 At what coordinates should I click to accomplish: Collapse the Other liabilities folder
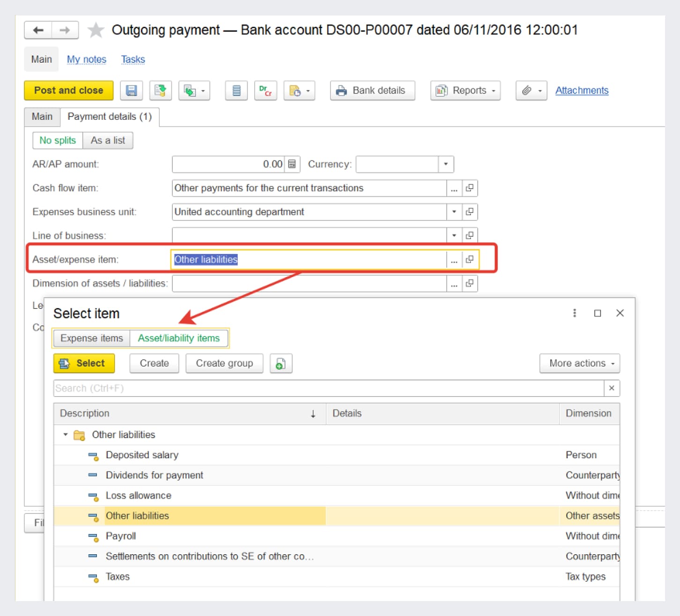tap(66, 435)
